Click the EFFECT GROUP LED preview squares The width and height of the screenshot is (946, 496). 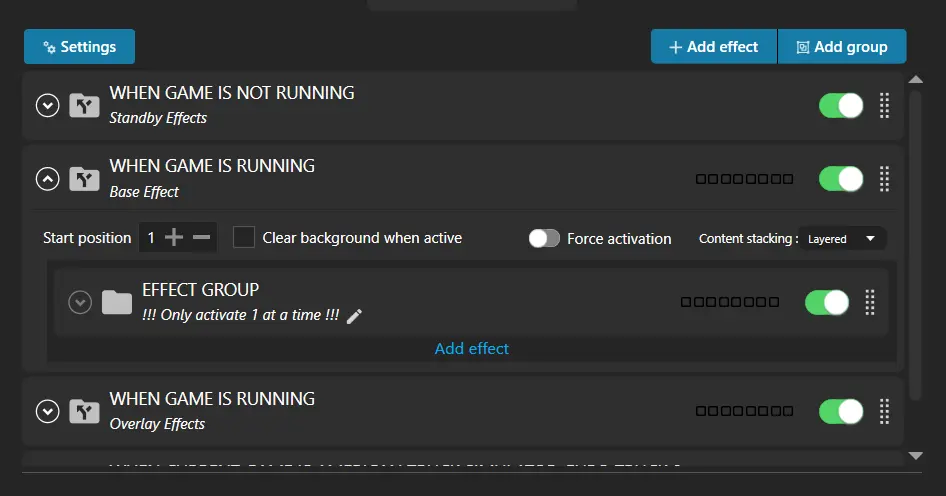[x=730, y=302]
